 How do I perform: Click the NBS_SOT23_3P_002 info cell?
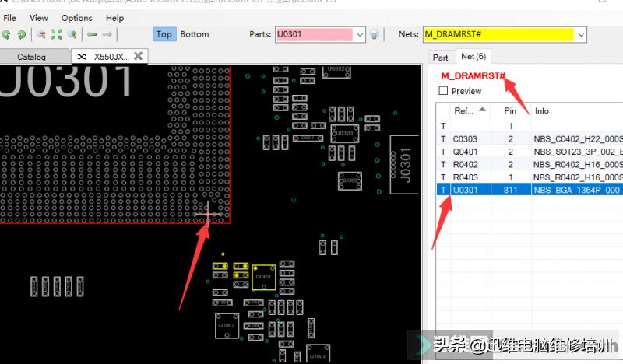(577, 152)
